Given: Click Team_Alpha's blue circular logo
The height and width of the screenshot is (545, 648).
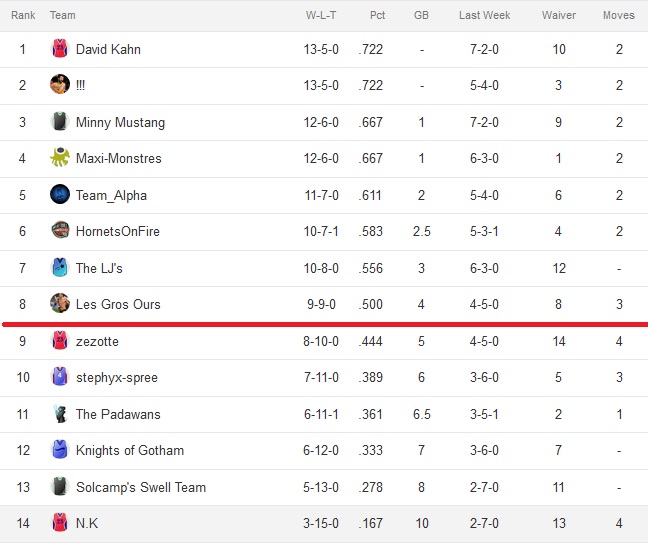Looking at the screenshot, I should (60, 194).
